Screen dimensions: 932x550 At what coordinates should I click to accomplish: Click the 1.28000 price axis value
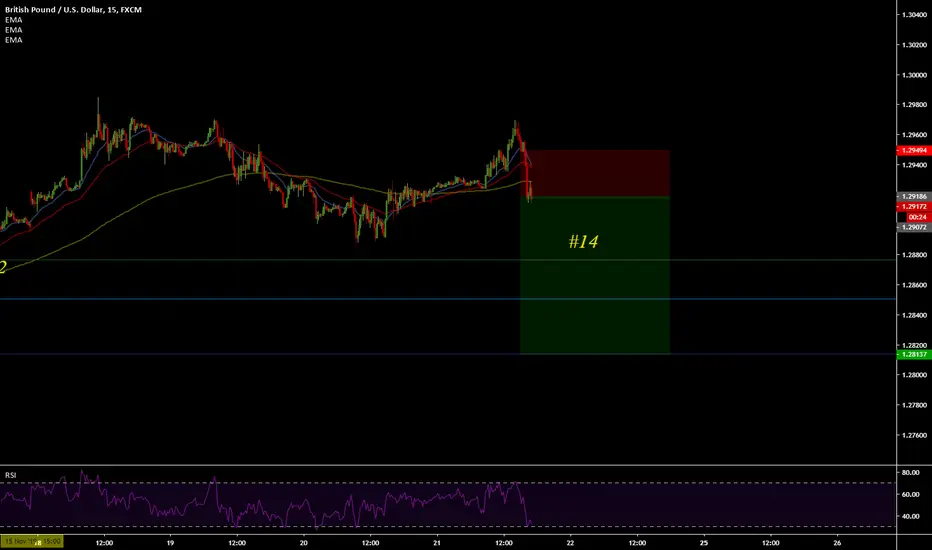point(914,375)
